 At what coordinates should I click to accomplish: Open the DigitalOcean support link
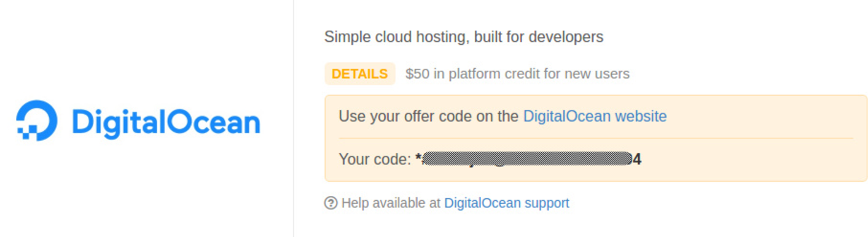507,203
